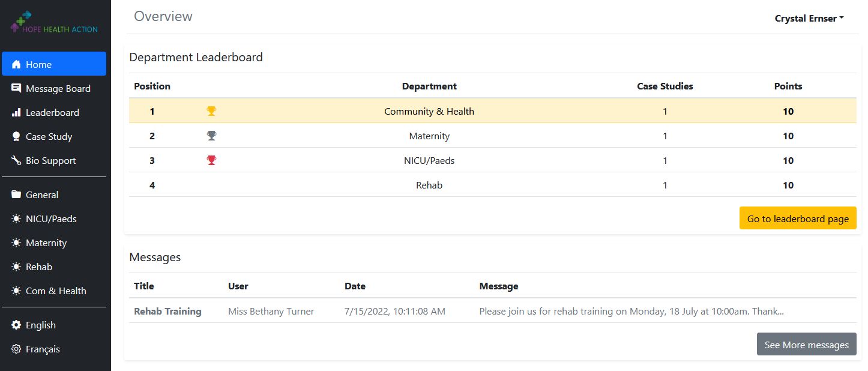
Task: Click the Overview page heading
Action: (x=163, y=16)
